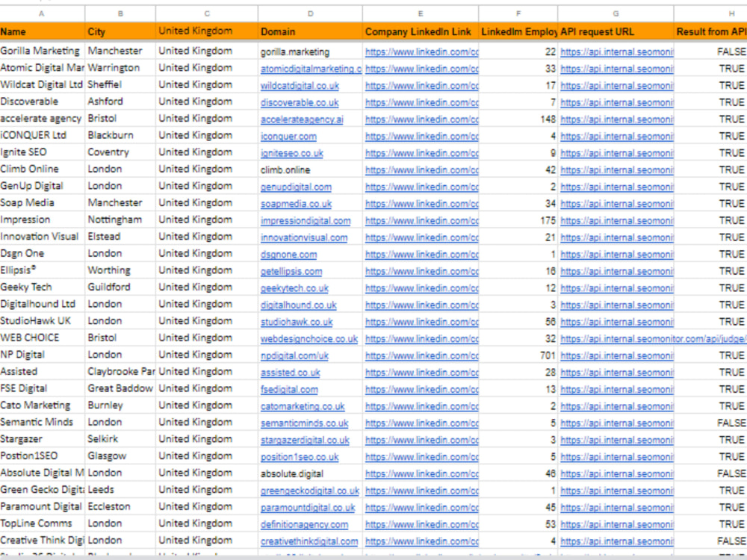Open the catomarketing.co.uk link

tap(303, 407)
